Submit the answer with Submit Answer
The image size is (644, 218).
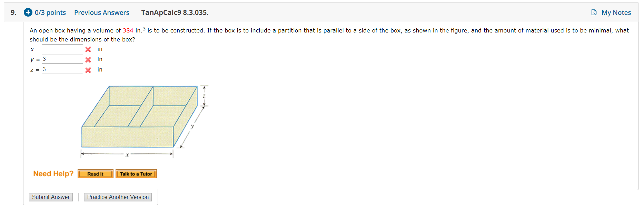click(x=50, y=197)
